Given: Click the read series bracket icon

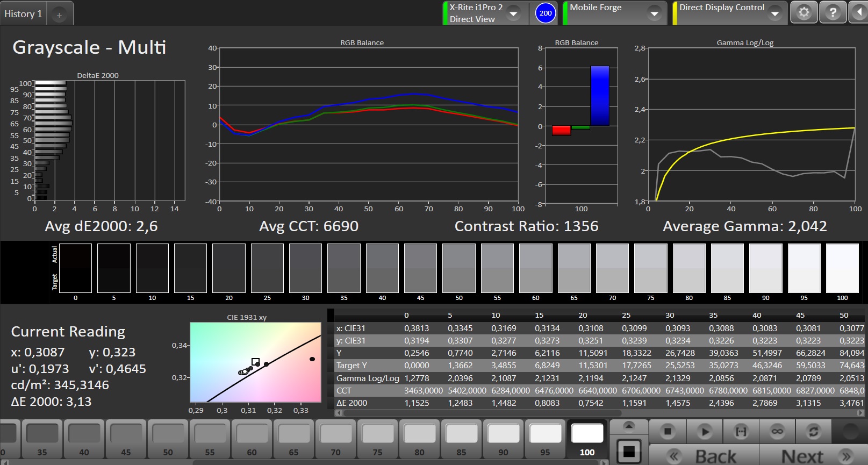Looking at the screenshot, I should (x=741, y=431).
